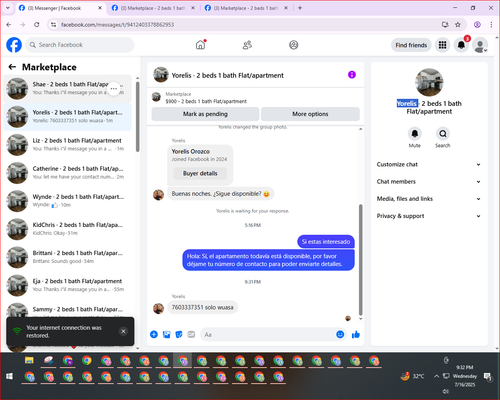Attach a file using the photo icon

[x=166, y=334]
